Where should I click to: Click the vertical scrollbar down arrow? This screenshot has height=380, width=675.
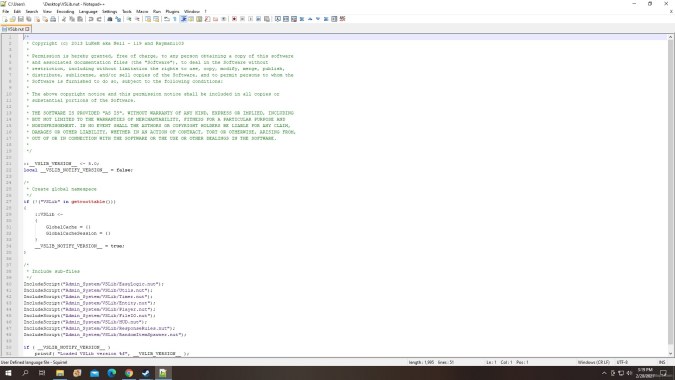[x=670, y=354]
